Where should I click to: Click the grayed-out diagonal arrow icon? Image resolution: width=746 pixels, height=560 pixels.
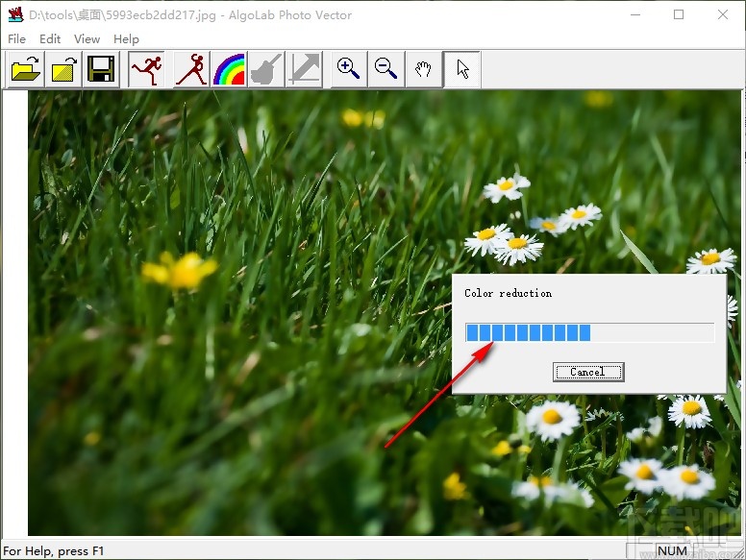304,70
